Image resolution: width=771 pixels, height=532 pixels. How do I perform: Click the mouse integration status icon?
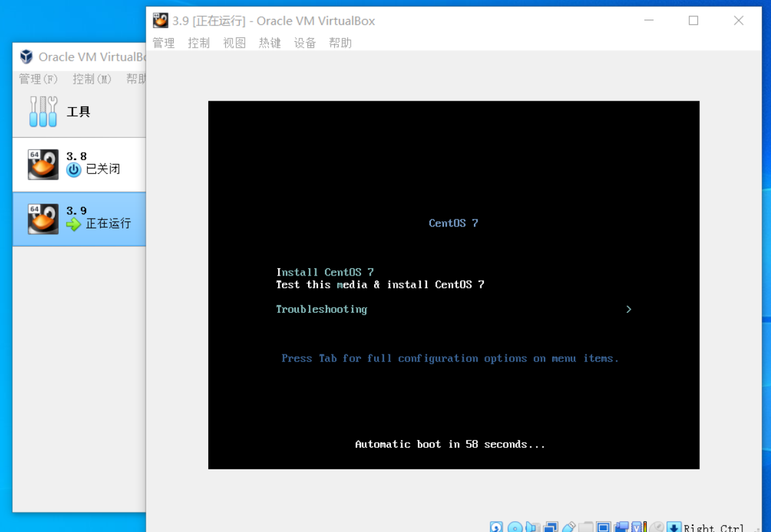657,527
